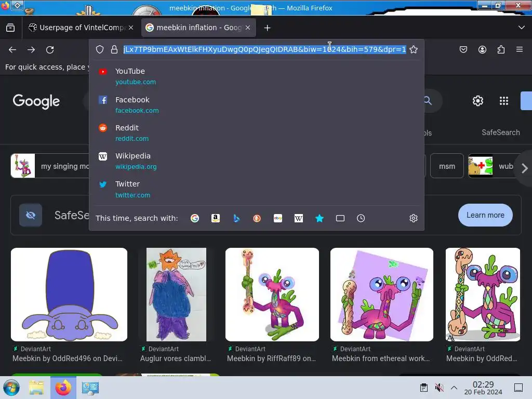Go to Google homepage logo
The width and height of the screenshot is (532, 399).
pos(36,101)
